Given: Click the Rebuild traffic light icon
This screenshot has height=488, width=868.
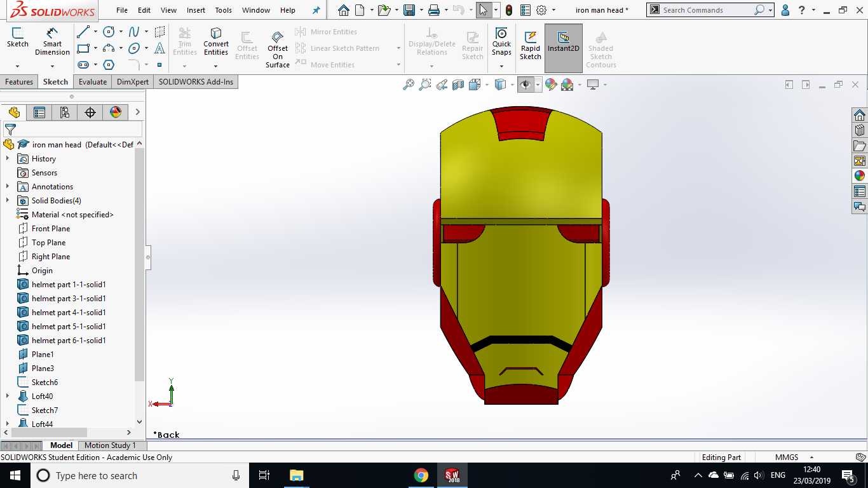Looking at the screenshot, I should coord(509,10).
